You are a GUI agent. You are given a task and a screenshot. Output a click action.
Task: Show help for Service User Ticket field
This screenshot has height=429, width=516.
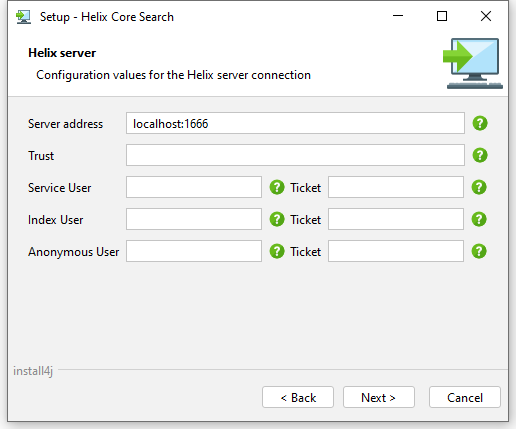coord(479,187)
